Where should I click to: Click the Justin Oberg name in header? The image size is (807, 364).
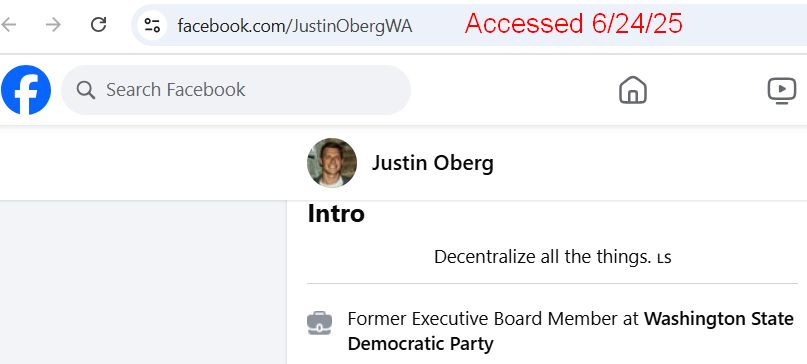(433, 163)
